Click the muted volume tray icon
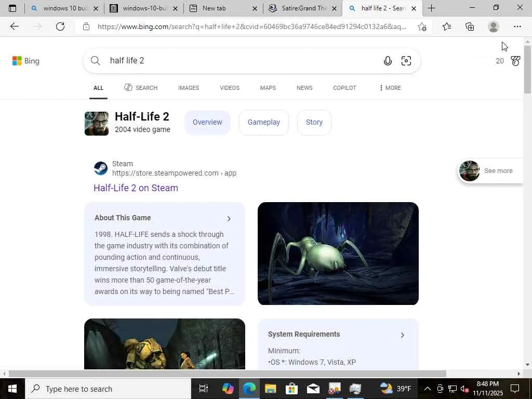Viewport: 532px width, 399px height. (x=465, y=389)
